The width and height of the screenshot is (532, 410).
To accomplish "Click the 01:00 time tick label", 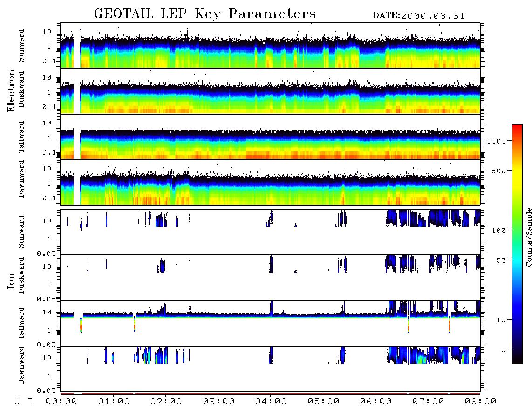I will [114, 402].
